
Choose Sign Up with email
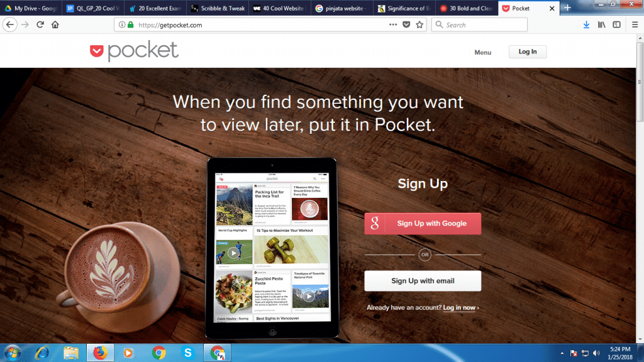coord(423,281)
